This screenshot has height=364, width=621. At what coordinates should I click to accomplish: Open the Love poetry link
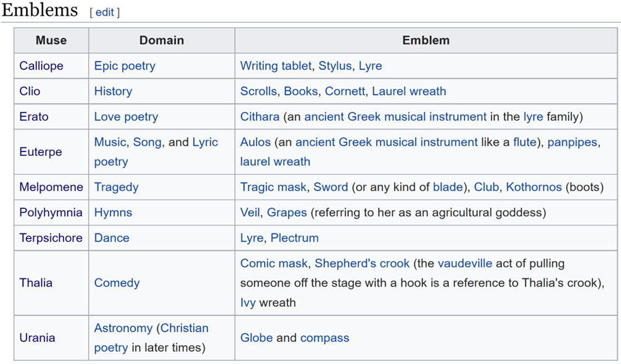[x=126, y=116]
